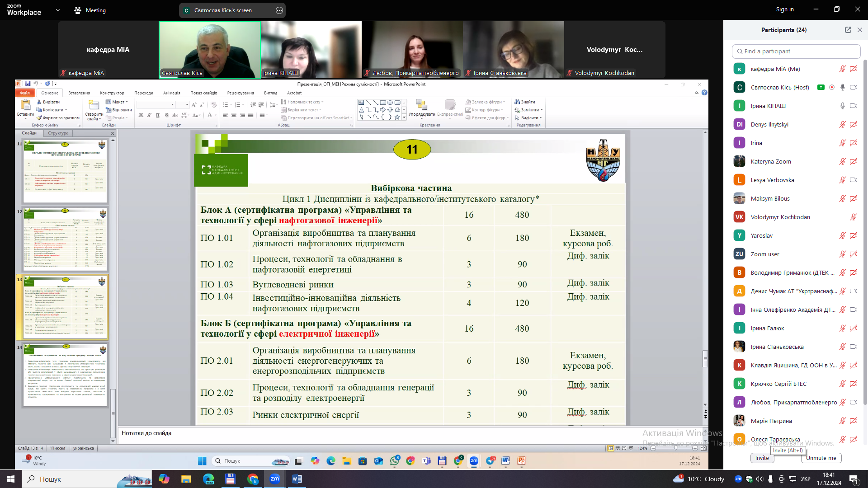Click the Zoom app in Windows taskbar

pos(275,479)
